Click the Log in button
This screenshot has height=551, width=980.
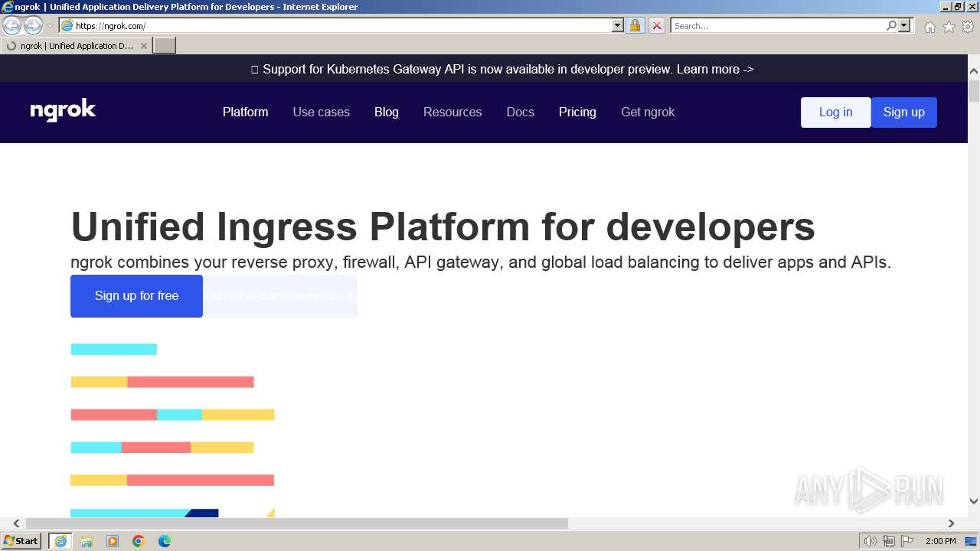pos(835,112)
